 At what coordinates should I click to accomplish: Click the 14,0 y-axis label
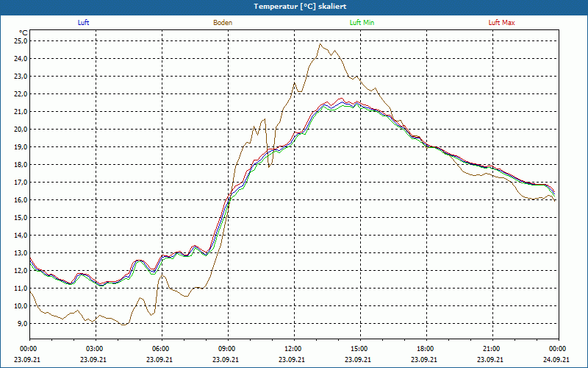20,235
